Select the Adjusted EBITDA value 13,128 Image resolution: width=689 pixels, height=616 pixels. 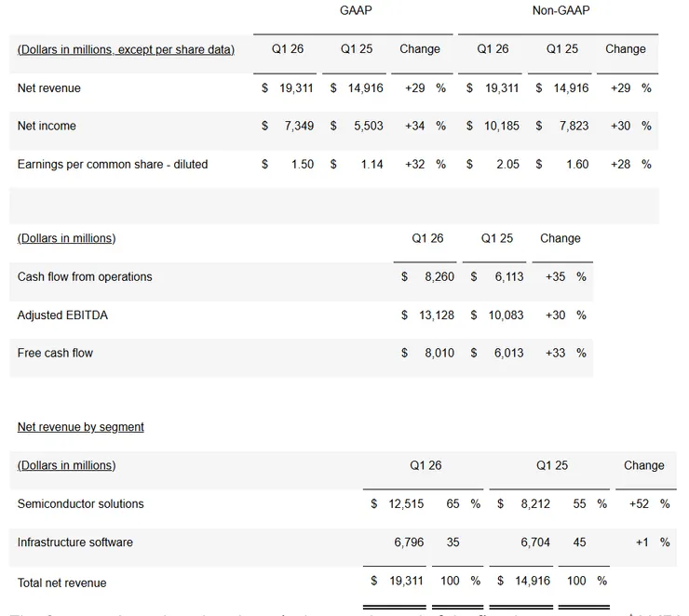coord(437,315)
